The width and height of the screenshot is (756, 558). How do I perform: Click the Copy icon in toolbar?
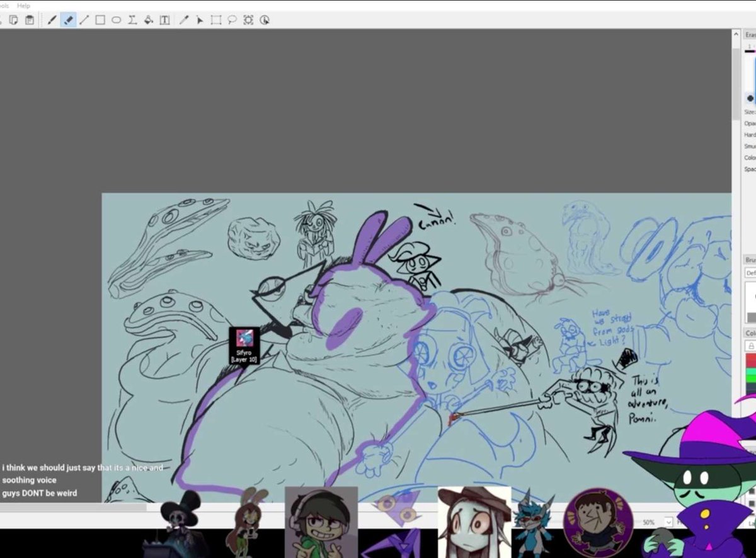click(13, 20)
